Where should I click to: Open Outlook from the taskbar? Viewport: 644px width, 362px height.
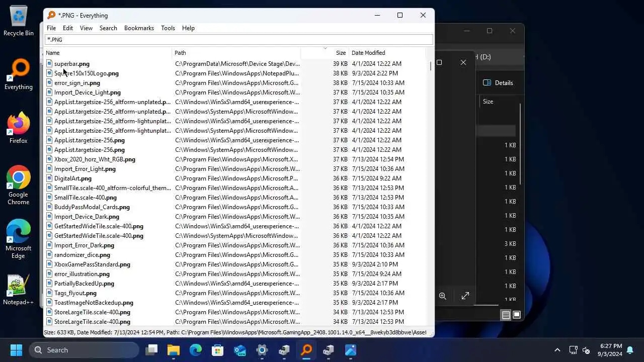(240, 350)
